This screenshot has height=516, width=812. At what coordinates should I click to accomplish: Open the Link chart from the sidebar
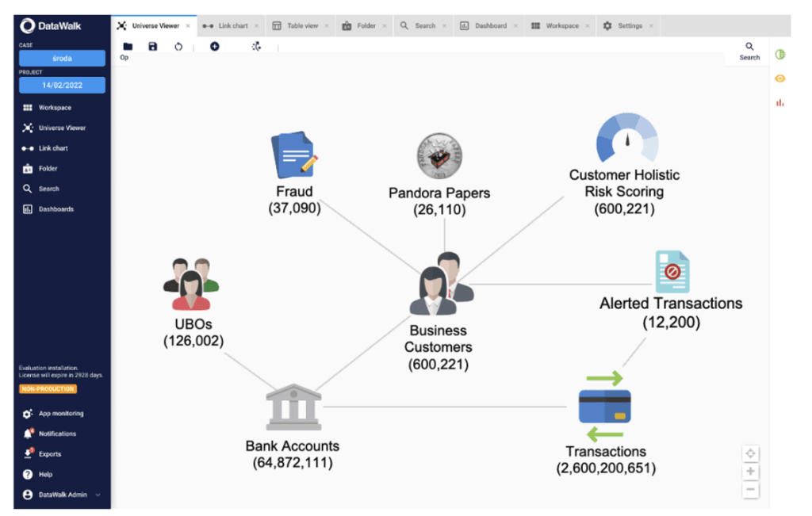(52, 148)
